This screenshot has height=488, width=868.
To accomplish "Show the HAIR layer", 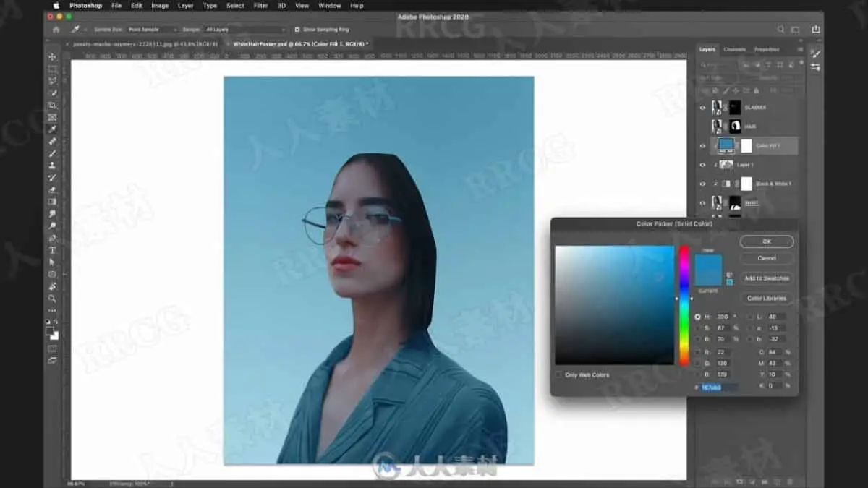I will click(x=702, y=127).
